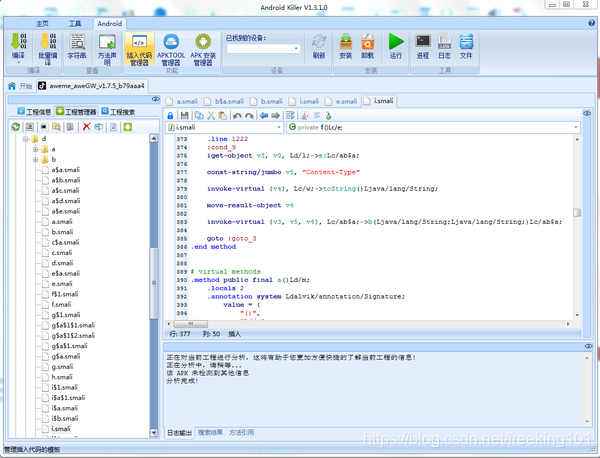Viewport: 600px width, 458px height.
Task: Click the green Android icon in project toolbar
Action: click(128, 127)
